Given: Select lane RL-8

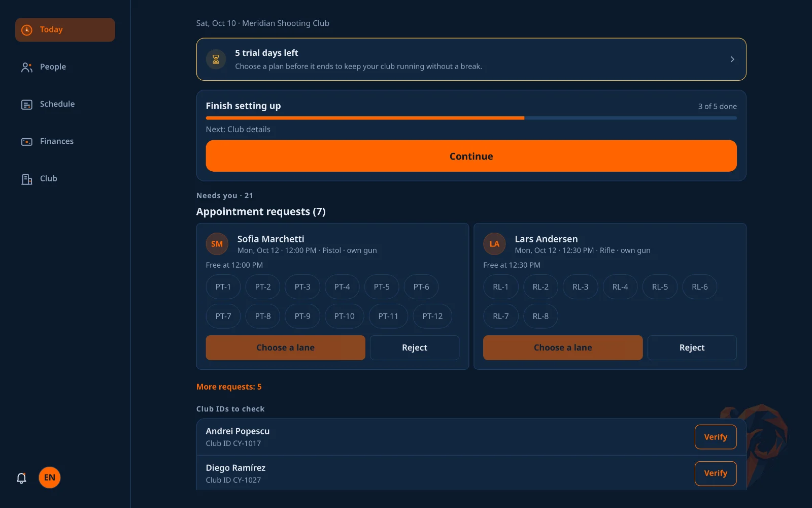Looking at the screenshot, I should (540, 316).
